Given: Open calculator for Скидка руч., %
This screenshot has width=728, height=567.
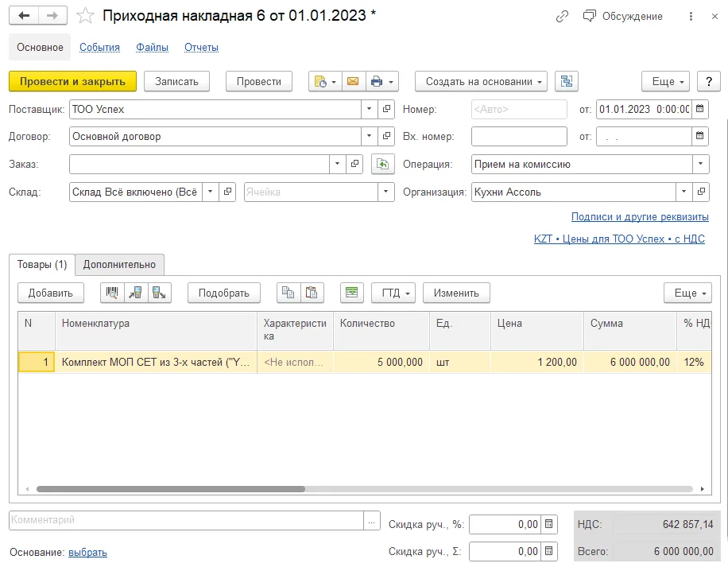Looking at the screenshot, I should click(x=549, y=524).
